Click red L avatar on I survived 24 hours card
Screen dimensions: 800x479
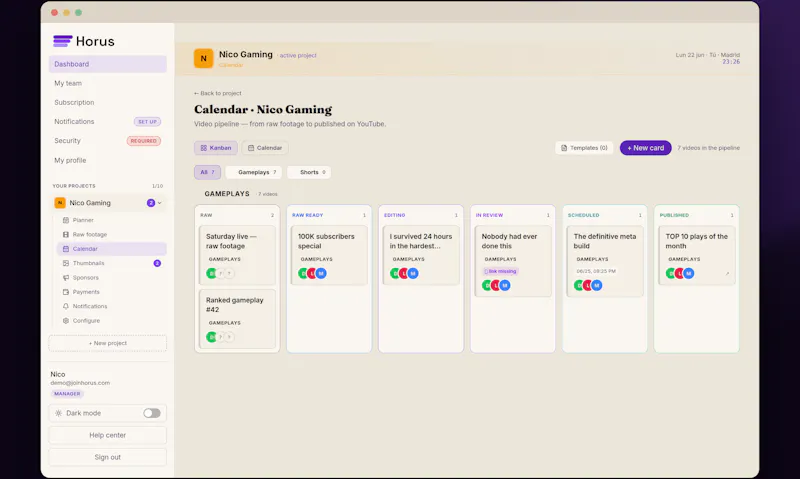[x=404, y=273]
